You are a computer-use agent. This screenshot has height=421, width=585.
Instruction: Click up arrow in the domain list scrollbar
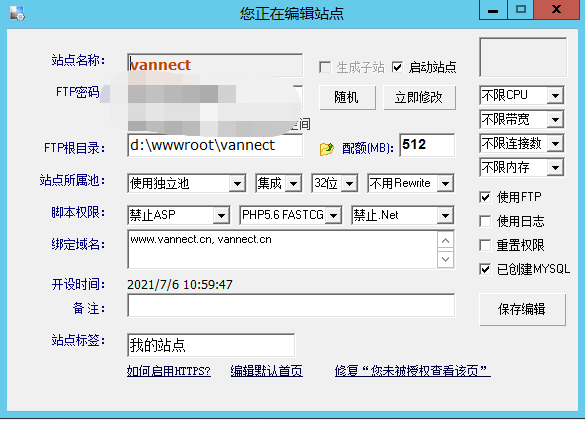445,241
